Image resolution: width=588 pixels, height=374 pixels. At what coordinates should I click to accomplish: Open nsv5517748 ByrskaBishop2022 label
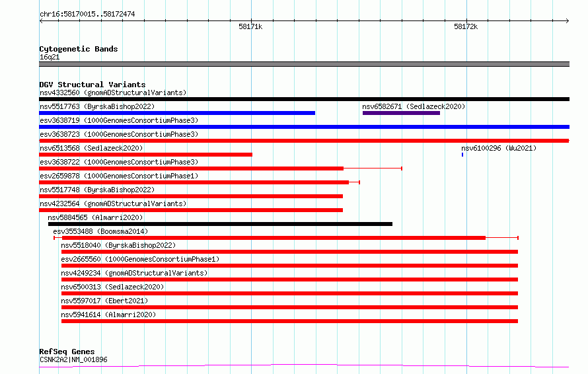(97, 190)
